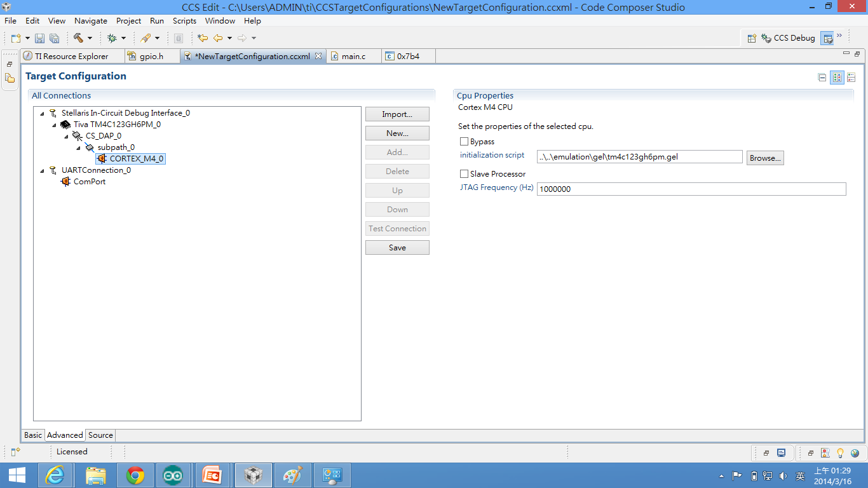Click the status bar console monitor icon
Image resolution: width=868 pixels, height=488 pixels.
781,453
